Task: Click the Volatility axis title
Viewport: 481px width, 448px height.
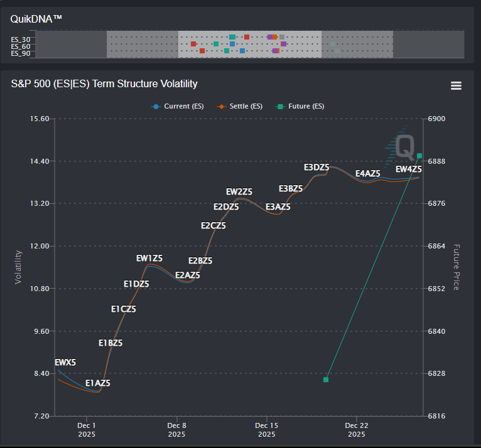Action: (x=18, y=267)
